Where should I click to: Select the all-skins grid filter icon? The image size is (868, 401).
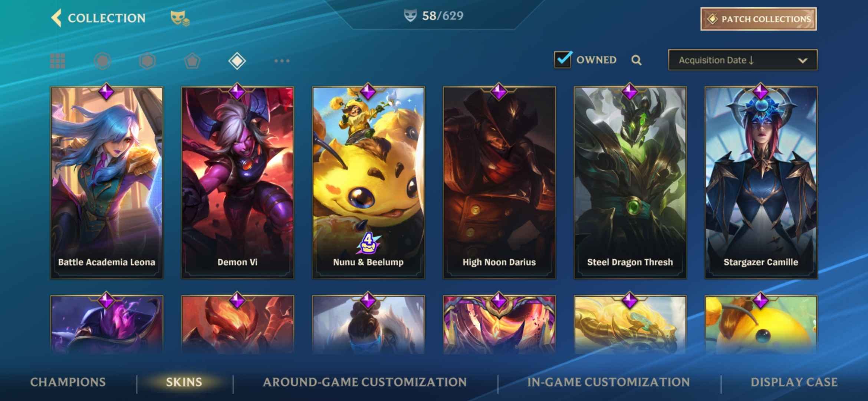click(58, 61)
